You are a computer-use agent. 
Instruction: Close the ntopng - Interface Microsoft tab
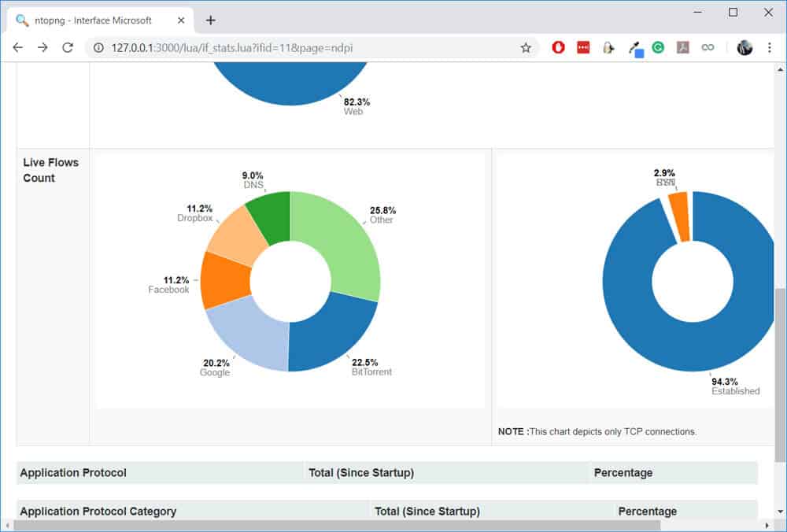point(181,20)
